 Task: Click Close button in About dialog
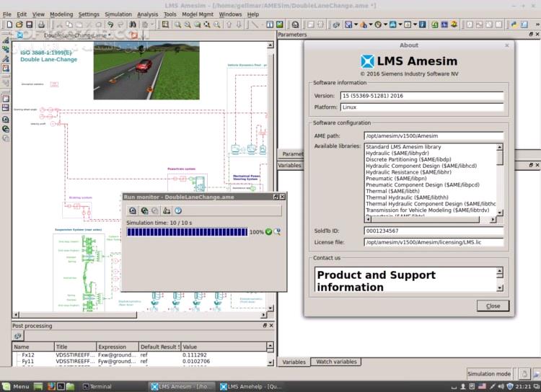[x=493, y=306]
